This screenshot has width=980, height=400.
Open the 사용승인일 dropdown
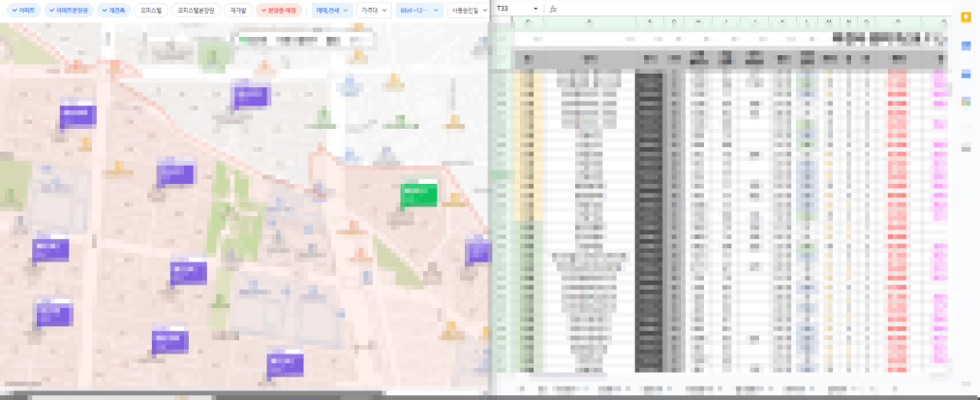click(469, 10)
